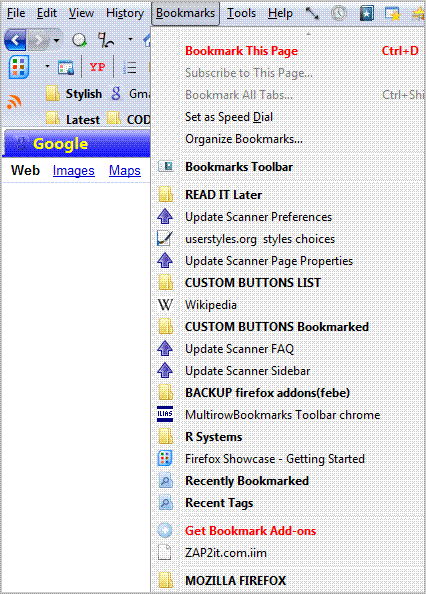Click the Wikipedia W bookmark icon

165,305
